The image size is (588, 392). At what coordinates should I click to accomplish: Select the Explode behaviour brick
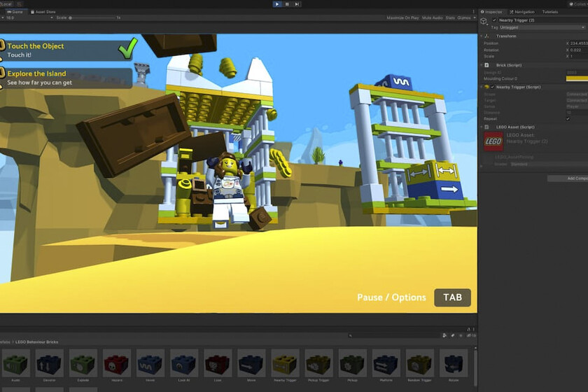tap(83, 363)
